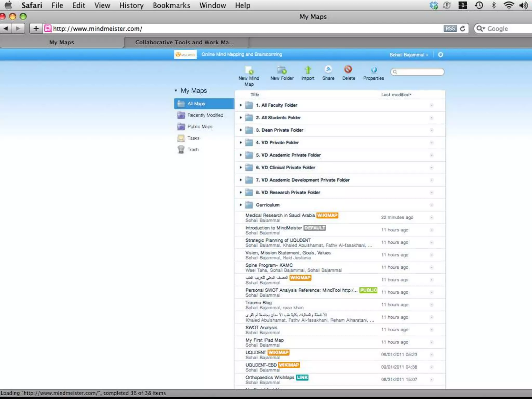Open the Bookmarks menu in Safari
532x399 pixels.
pyautogui.click(x=171, y=5)
